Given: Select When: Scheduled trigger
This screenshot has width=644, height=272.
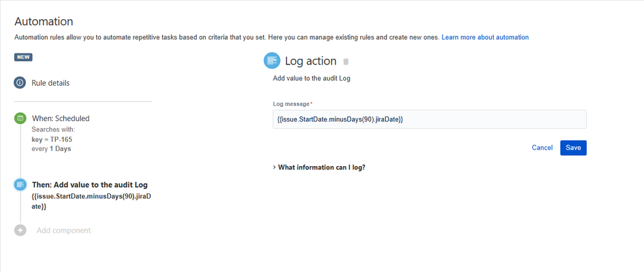Looking at the screenshot, I should point(61,119).
